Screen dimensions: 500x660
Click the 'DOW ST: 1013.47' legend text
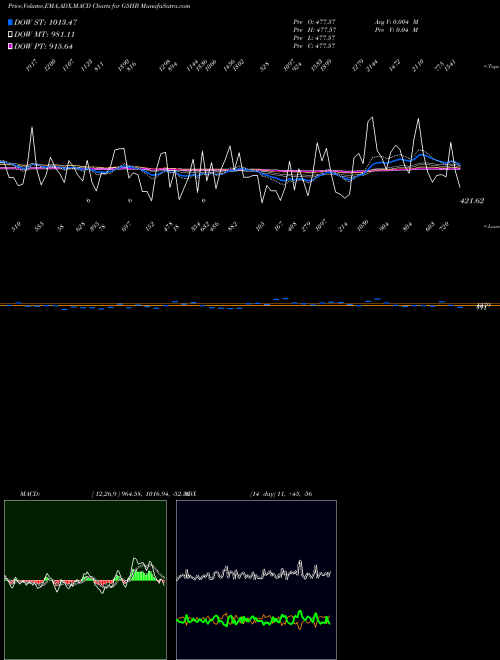(x=45, y=22)
